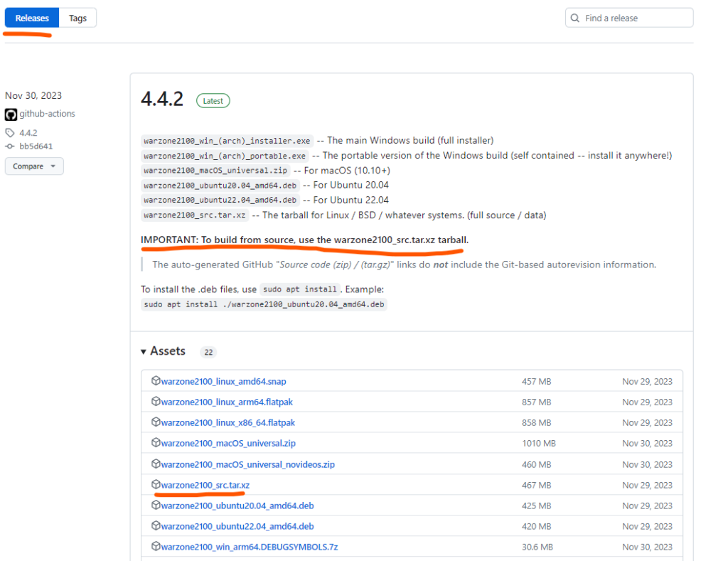728x561 pixels.
Task: Select the 1010 MB size text
Action: (539, 443)
